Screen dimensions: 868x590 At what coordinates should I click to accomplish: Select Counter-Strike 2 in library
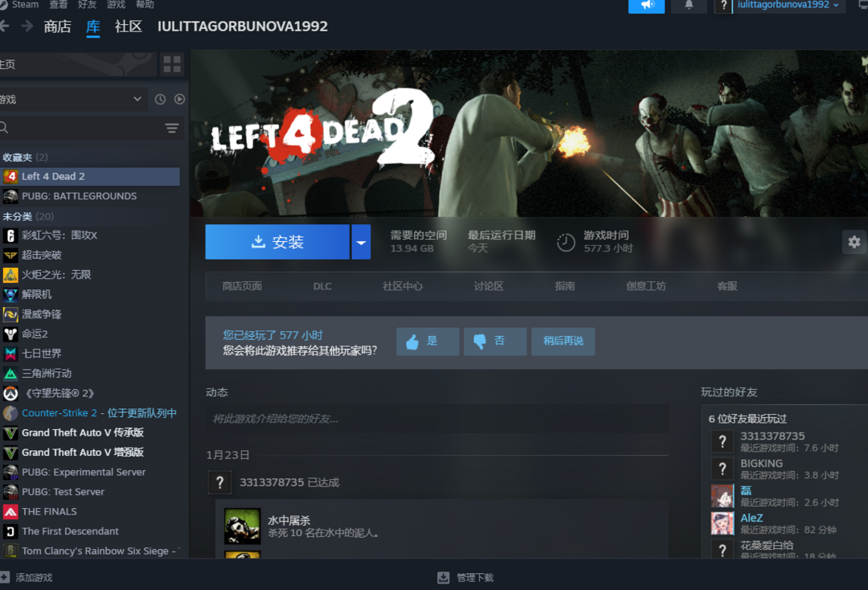click(90, 413)
